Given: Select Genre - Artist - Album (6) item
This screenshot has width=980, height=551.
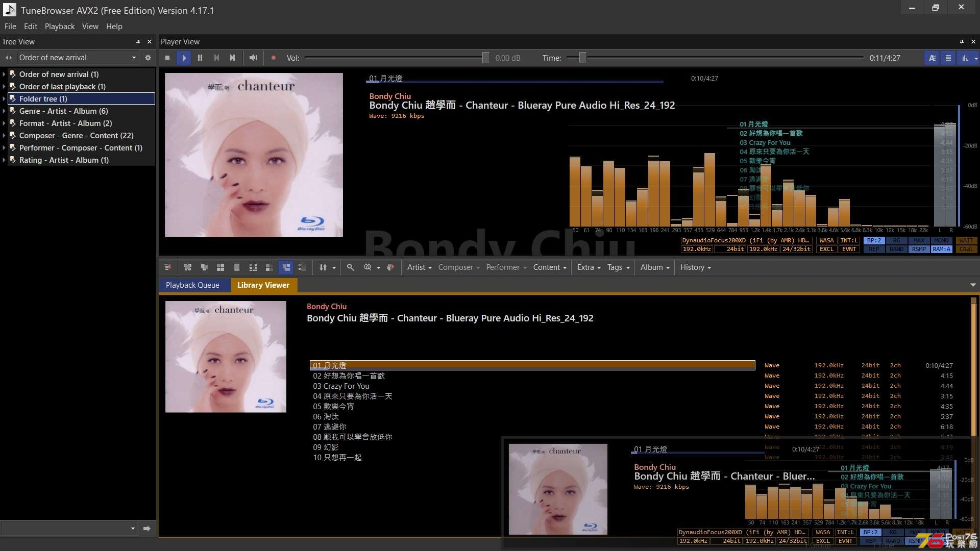Looking at the screenshot, I should pos(64,111).
